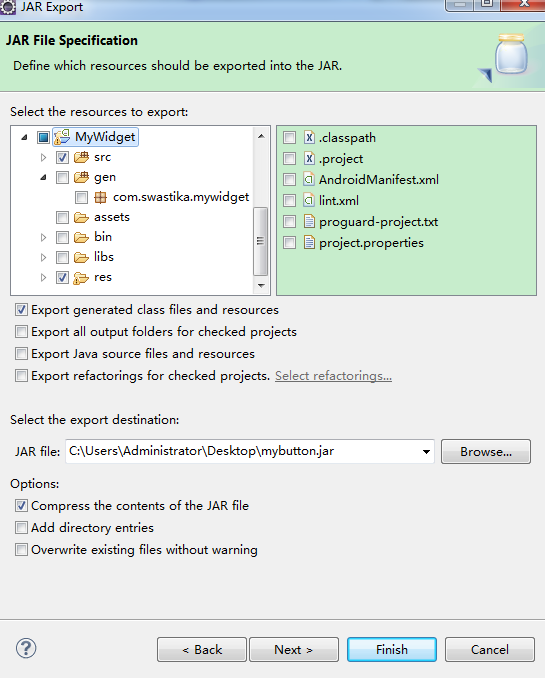This screenshot has height=678, width=545.
Task: Click the Browse... button
Action: 486,452
